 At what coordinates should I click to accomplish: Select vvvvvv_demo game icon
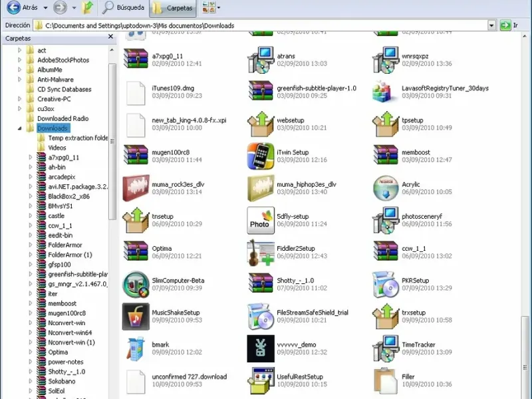[x=261, y=348]
